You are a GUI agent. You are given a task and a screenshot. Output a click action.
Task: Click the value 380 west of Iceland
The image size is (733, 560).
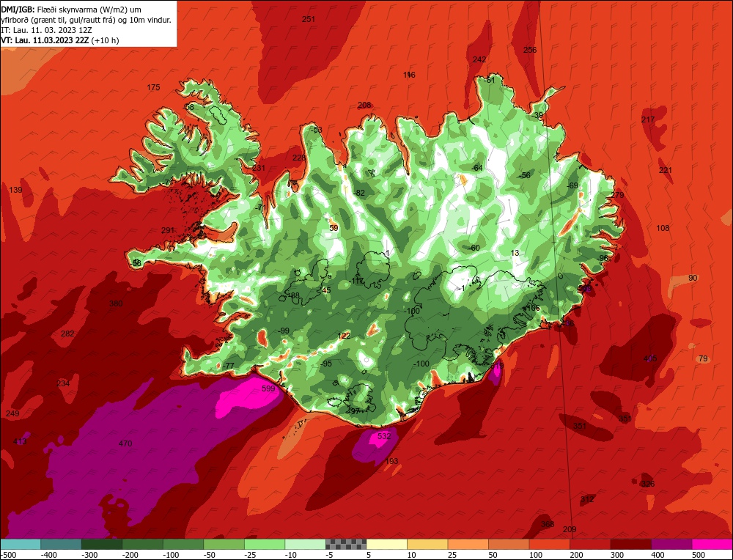tap(116, 304)
